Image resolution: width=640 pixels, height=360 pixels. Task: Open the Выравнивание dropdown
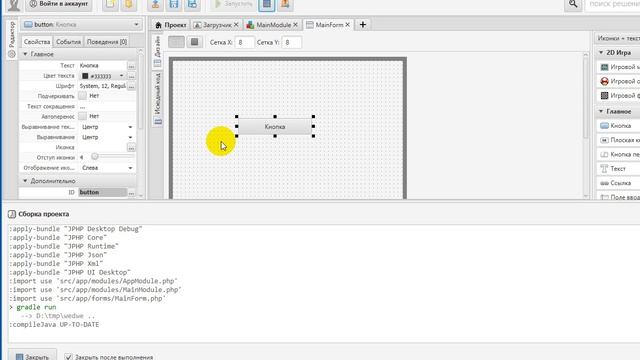[x=107, y=137]
